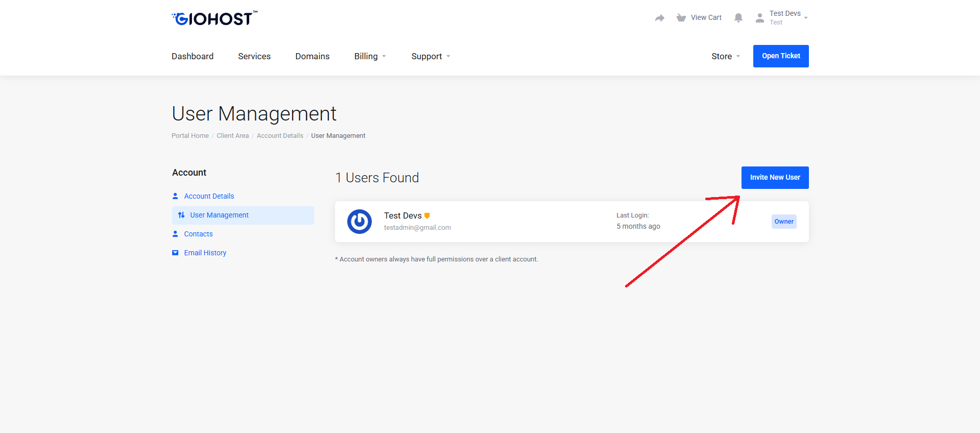
Task: Open the Services menu item
Action: tap(254, 56)
